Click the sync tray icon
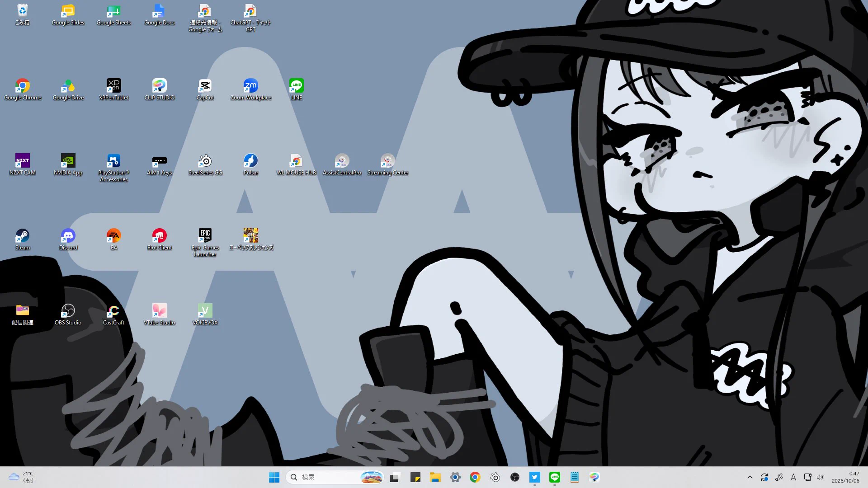This screenshot has height=488, width=868. click(x=764, y=477)
